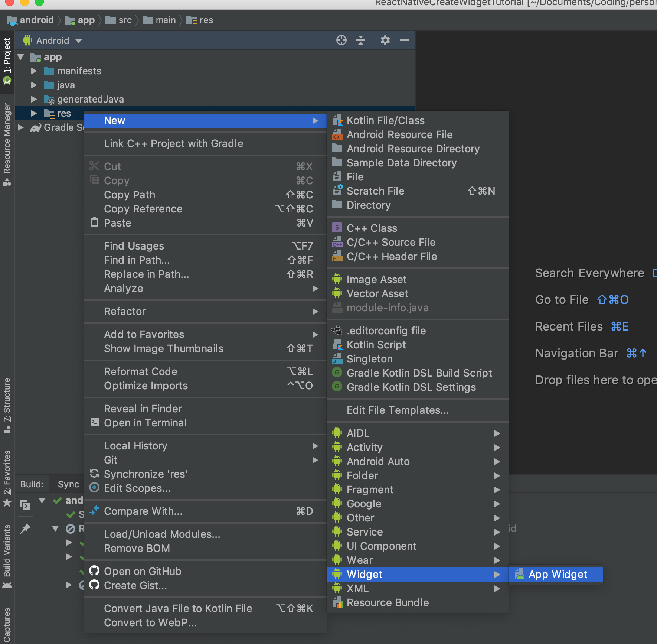Open the UI Component submenu

pyautogui.click(x=418, y=546)
